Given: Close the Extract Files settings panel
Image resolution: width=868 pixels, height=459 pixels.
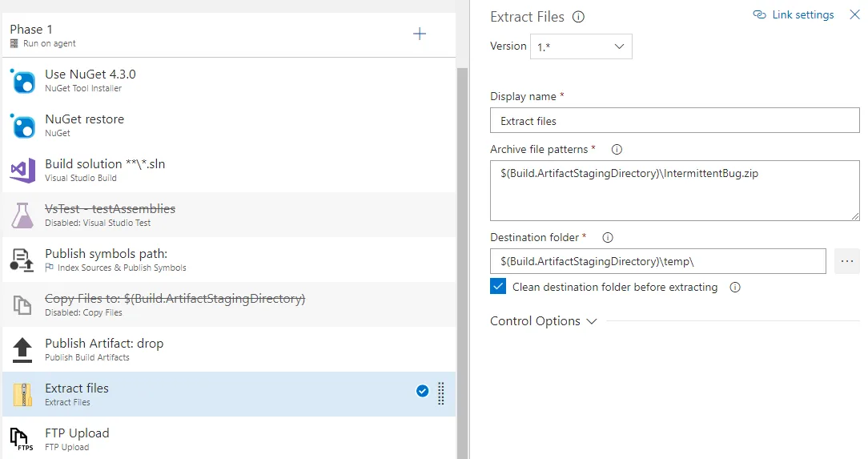Looking at the screenshot, I should 854,14.
